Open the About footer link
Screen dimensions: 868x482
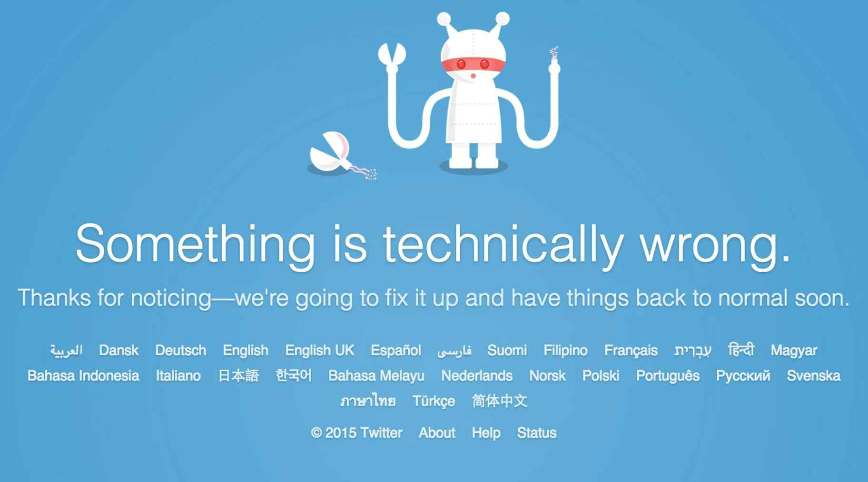437,433
